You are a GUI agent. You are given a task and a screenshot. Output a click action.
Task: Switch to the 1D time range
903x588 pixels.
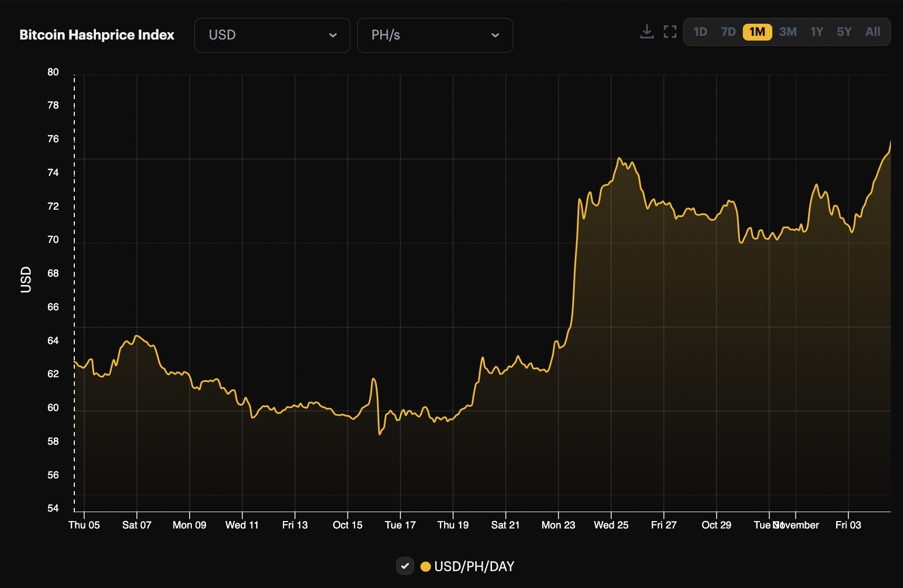pos(701,32)
